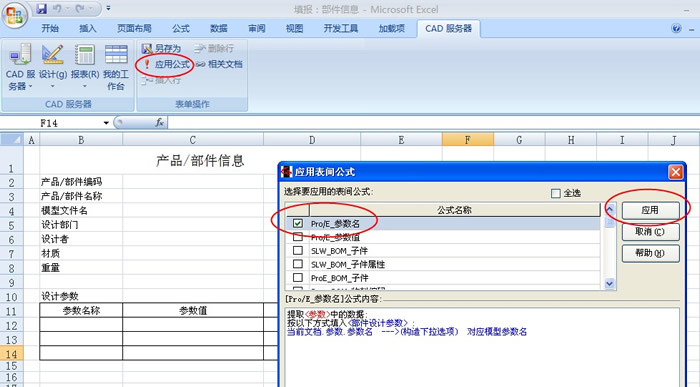The width and height of the screenshot is (700, 387).
Task: Open the 数据 ribbon tab
Action: click(219, 29)
